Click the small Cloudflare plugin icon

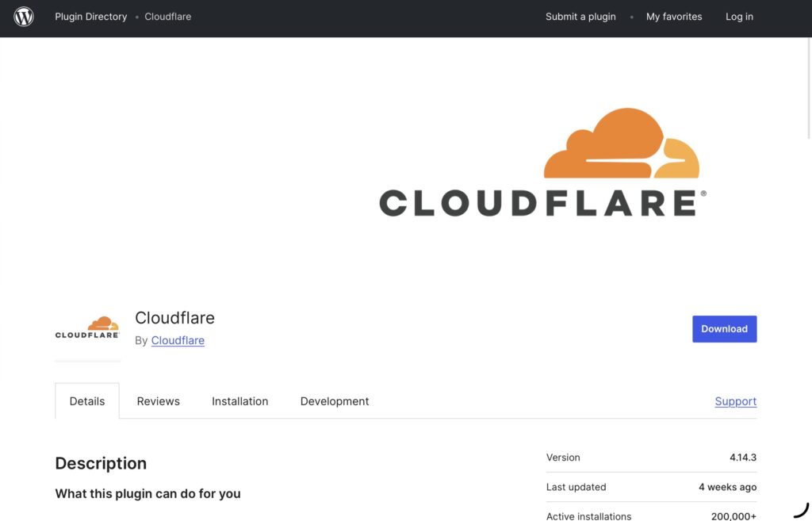[x=87, y=328]
